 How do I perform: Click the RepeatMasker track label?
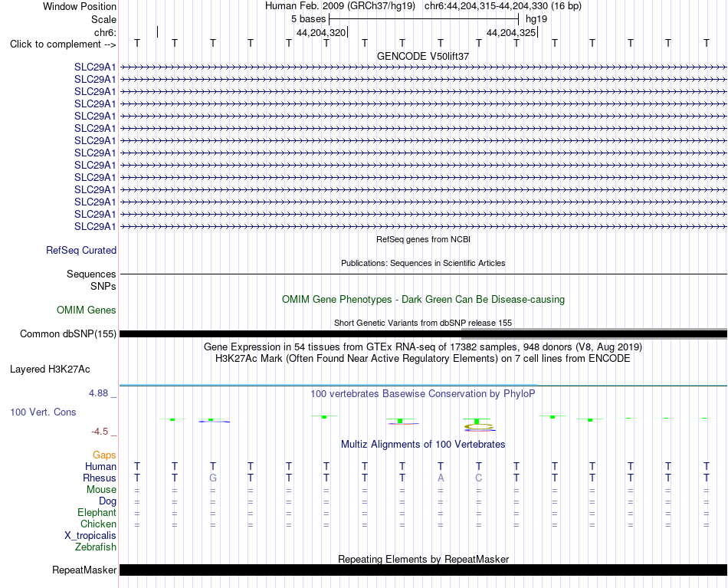pyautogui.click(x=84, y=570)
